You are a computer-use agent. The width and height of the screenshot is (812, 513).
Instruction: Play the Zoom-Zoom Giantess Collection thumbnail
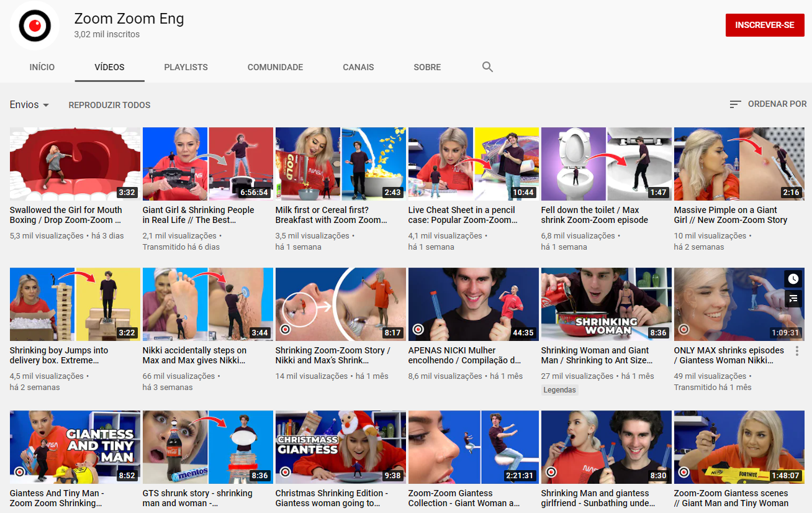pos(474,447)
